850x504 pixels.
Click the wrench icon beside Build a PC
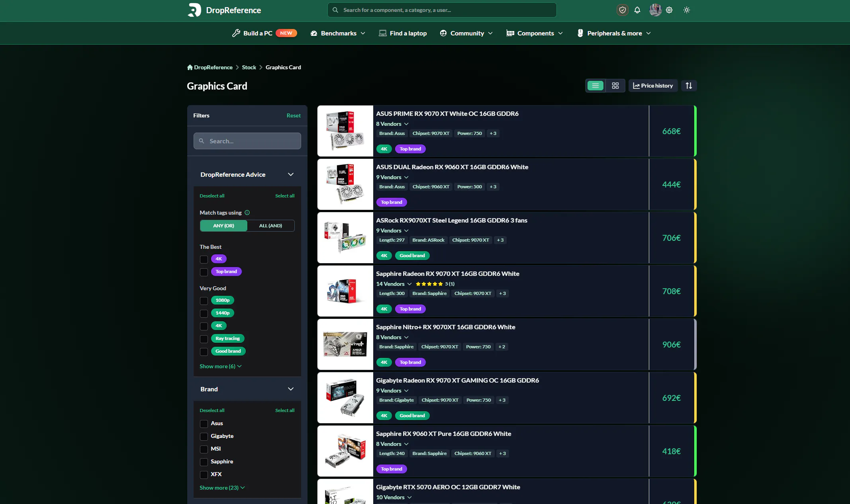[x=236, y=33]
